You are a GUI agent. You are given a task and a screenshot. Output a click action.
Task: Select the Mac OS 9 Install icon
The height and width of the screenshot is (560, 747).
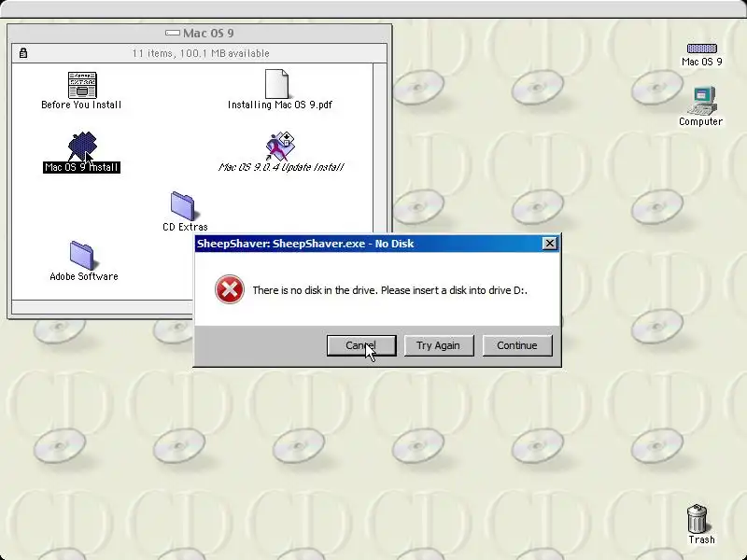coord(82,146)
